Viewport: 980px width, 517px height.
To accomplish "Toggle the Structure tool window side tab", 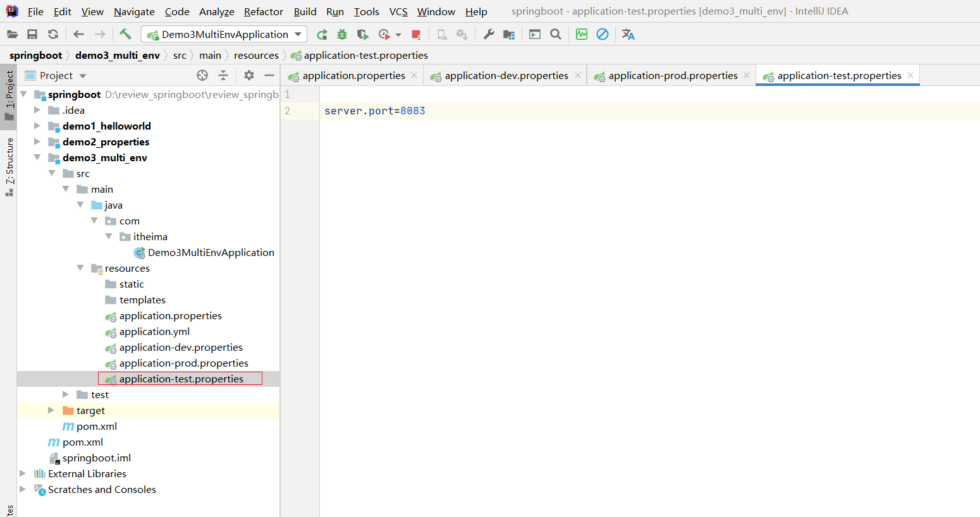I will coord(9,166).
